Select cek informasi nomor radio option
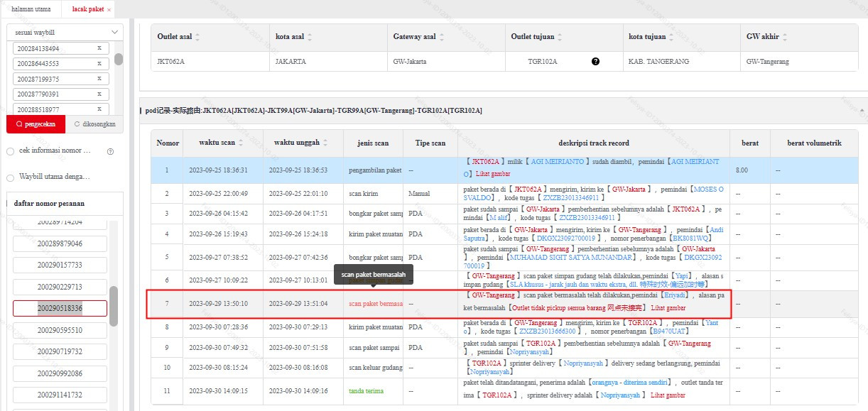The height and width of the screenshot is (411, 868). [10, 151]
